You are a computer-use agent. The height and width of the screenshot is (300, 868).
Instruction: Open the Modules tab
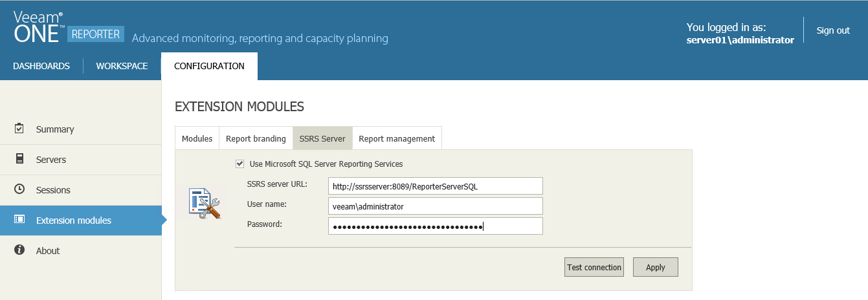point(197,138)
